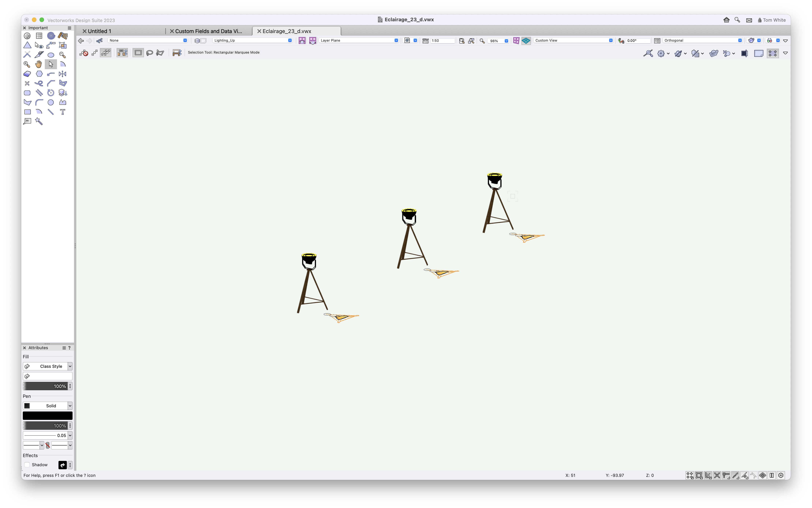Enable Rectangular Marquee mode
This screenshot has width=812, height=508.
coord(138,53)
